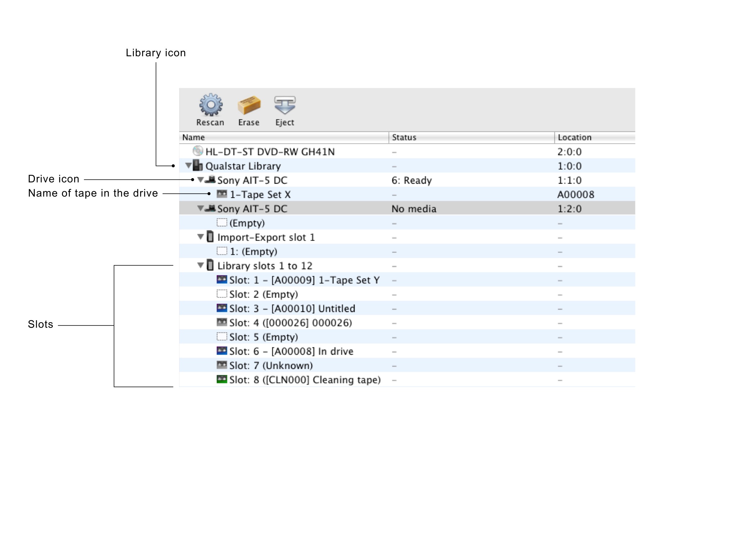Collapse the Qualstar Library tree
Image resolution: width=756 pixels, height=540 pixels.
[188, 166]
